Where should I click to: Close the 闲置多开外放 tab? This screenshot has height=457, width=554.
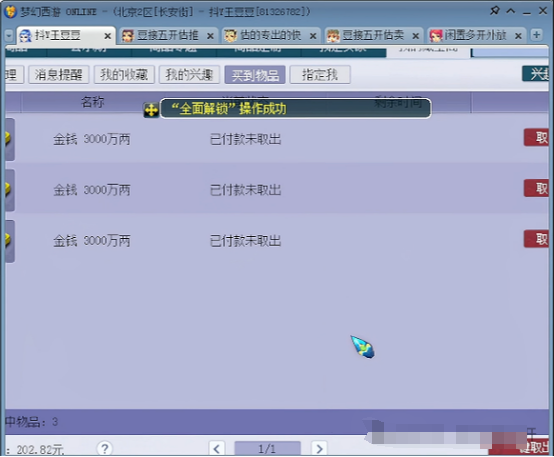pos(518,36)
